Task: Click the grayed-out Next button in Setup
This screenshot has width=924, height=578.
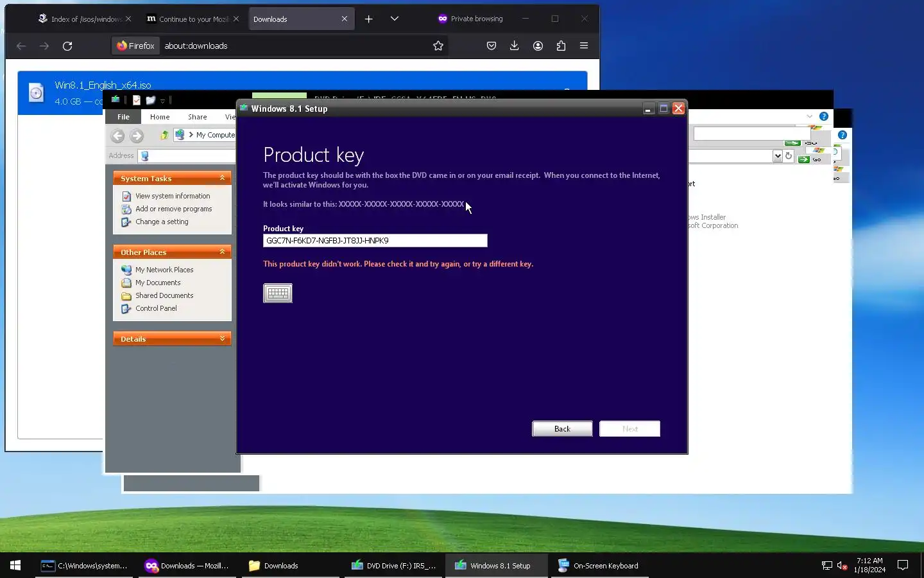Action: pos(629,429)
